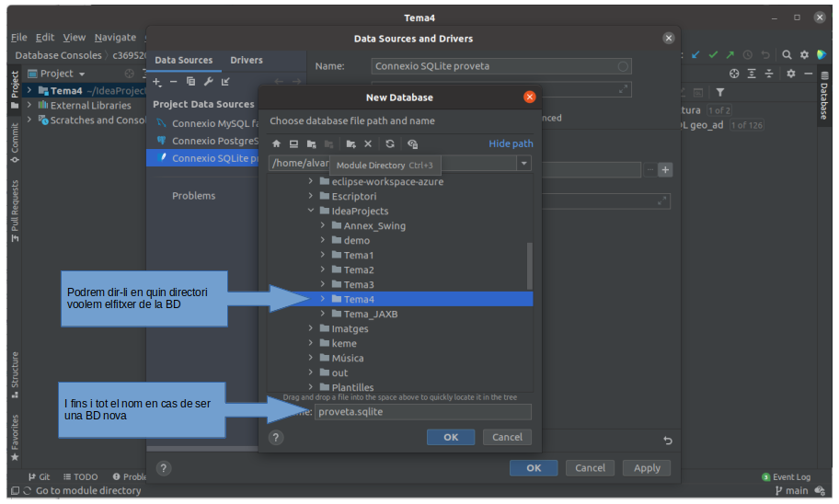Click the Show hidden files icon in file chooser
The height and width of the screenshot is (504, 839).
pos(412,143)
